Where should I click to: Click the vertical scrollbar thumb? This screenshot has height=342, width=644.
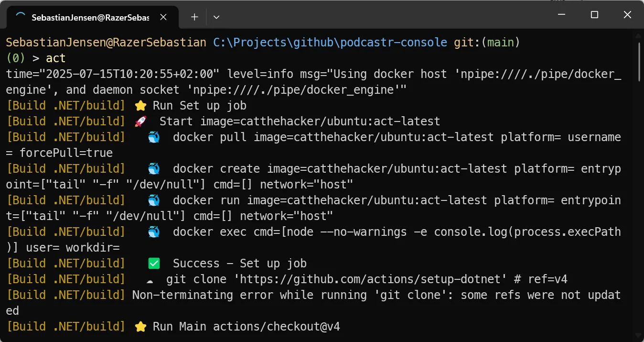pos(639,61)
